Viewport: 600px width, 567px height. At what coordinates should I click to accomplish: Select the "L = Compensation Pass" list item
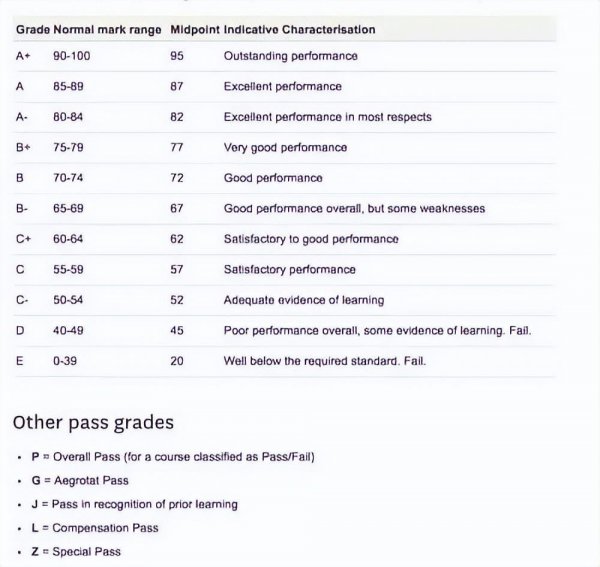click(95, 528)
